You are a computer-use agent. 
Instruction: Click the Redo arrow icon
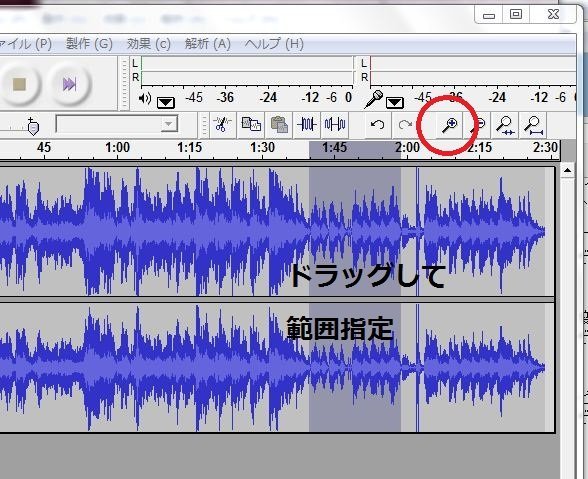tap(405, 125)
